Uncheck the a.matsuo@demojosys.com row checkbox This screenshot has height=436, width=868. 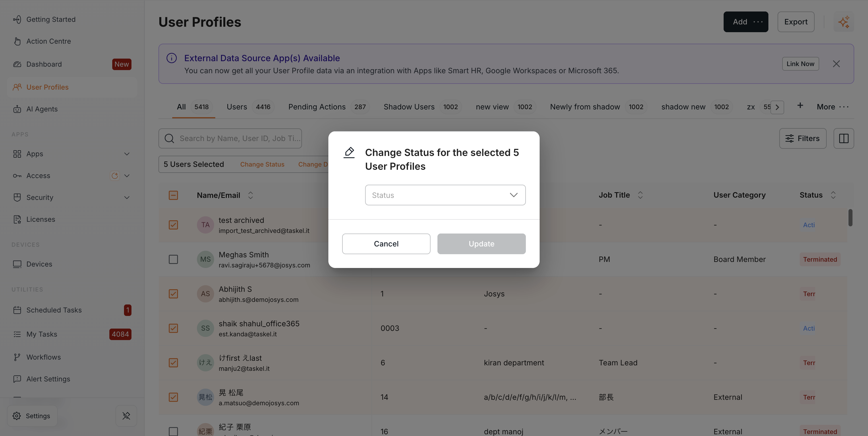(x=173, y=397)
